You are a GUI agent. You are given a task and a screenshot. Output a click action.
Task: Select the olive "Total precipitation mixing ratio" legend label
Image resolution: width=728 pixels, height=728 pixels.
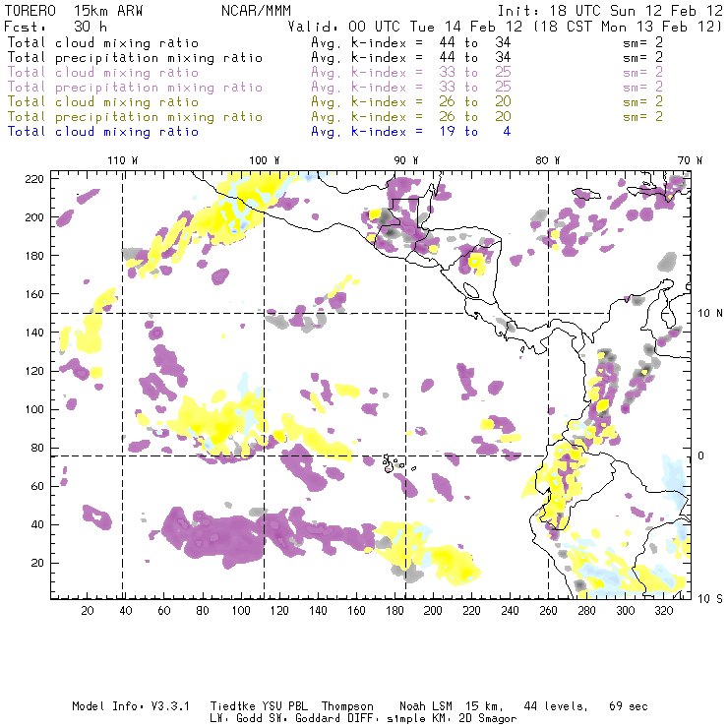135,116
